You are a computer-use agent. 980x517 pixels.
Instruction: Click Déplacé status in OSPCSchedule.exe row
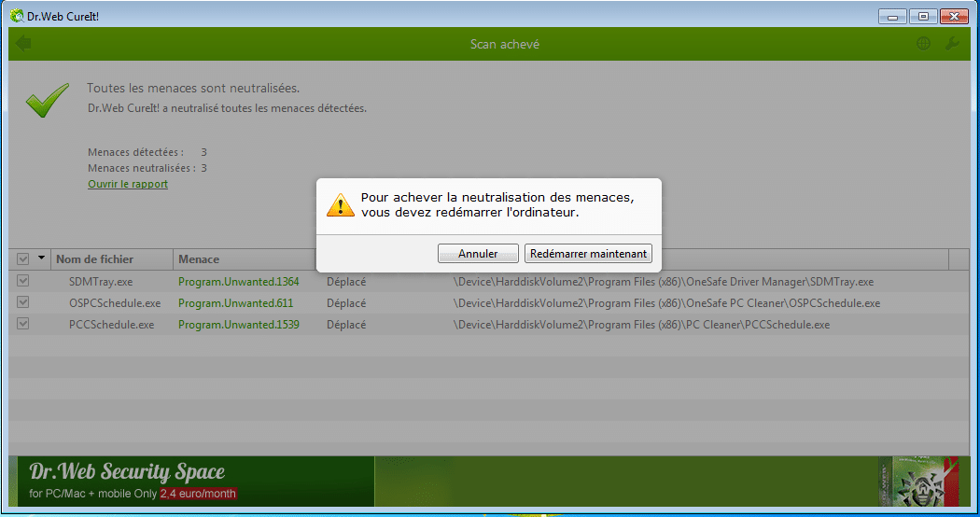(346, 303)
